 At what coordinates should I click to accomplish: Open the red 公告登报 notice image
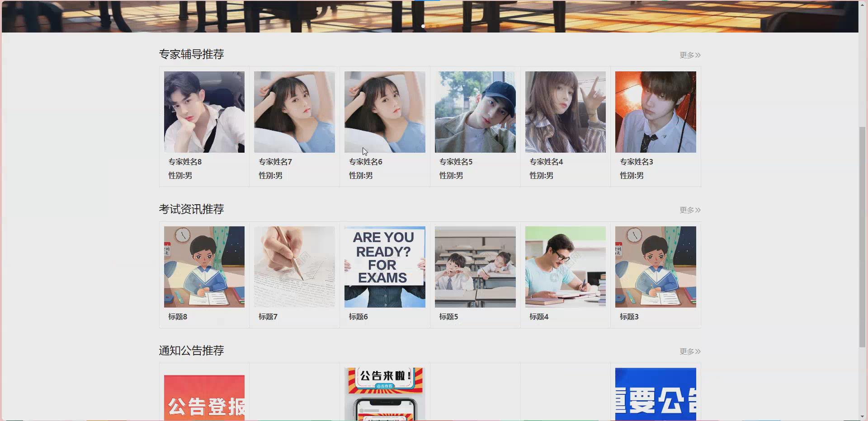pos(204,398)
